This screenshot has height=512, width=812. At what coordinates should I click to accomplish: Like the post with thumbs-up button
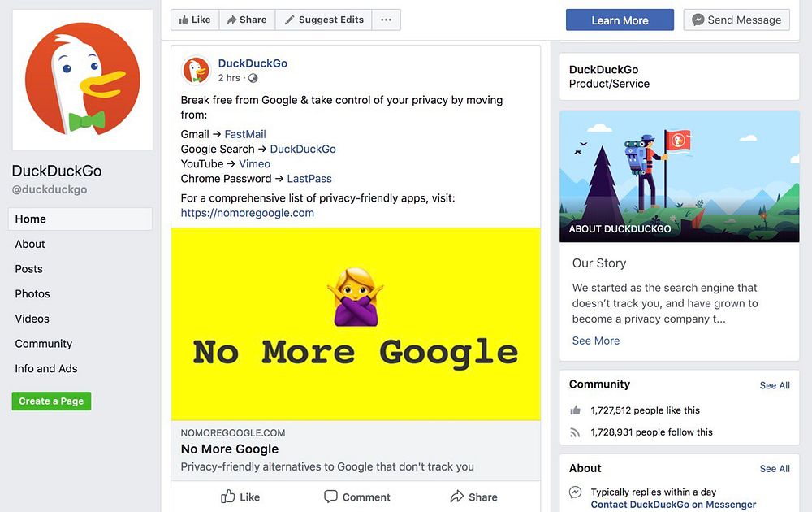click(240, 497)
